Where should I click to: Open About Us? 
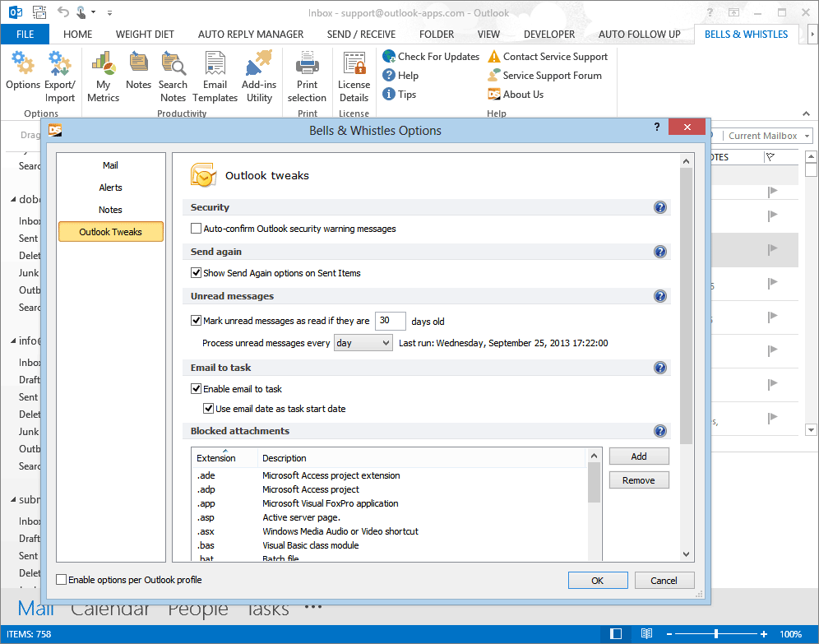pyautogui.click(x=516, y=94)
